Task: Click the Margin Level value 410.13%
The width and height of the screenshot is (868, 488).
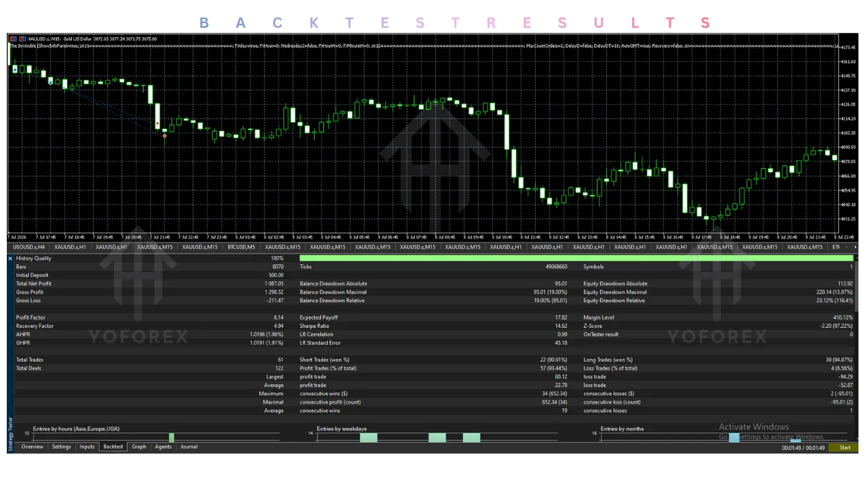Action: (843, 317)
